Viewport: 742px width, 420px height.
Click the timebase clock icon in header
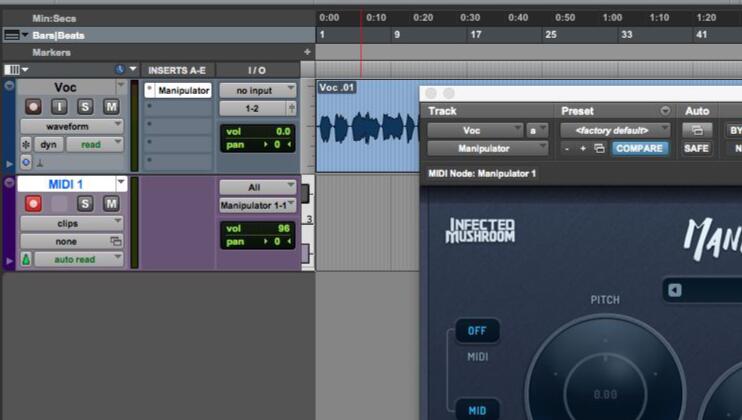(120, 70)
